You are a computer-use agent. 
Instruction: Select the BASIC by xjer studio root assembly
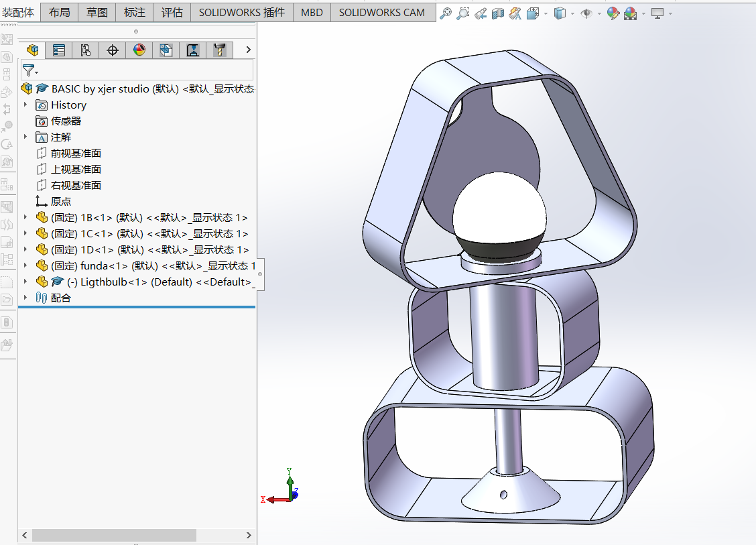(x=137, y=88)
